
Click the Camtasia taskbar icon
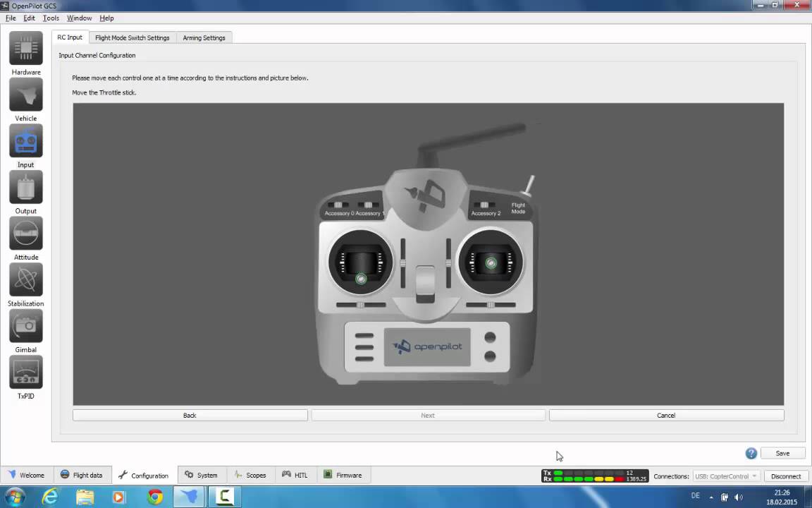[x=224, y=497]
